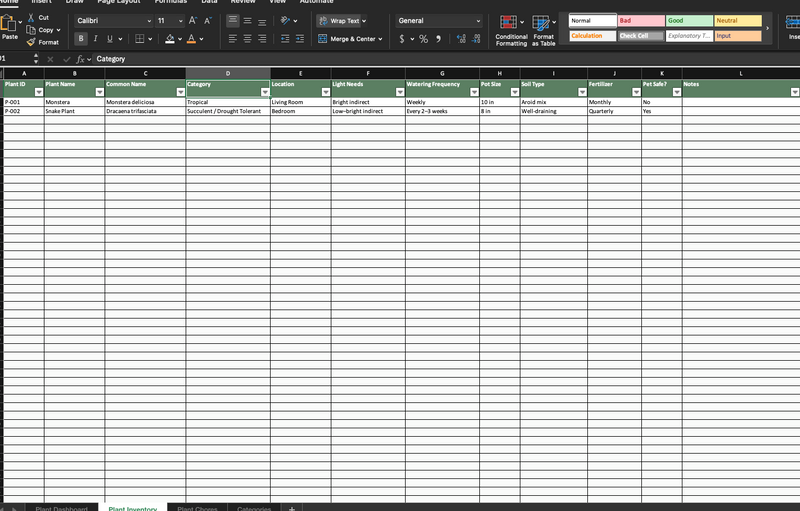This screenshot has height=511, width=800.
Task: Decrease decimal places
Action: pyautogui.click(x=476, y=39)
